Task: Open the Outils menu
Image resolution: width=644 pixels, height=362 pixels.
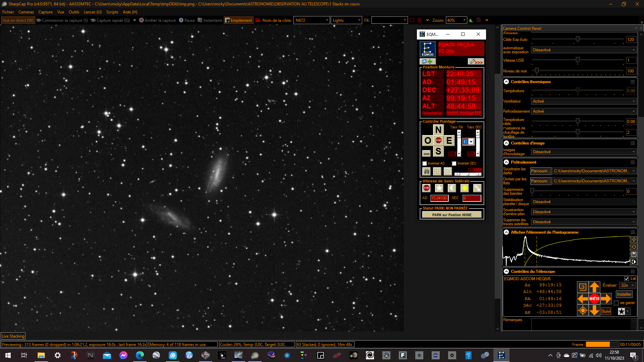Action: pos(74,12)
